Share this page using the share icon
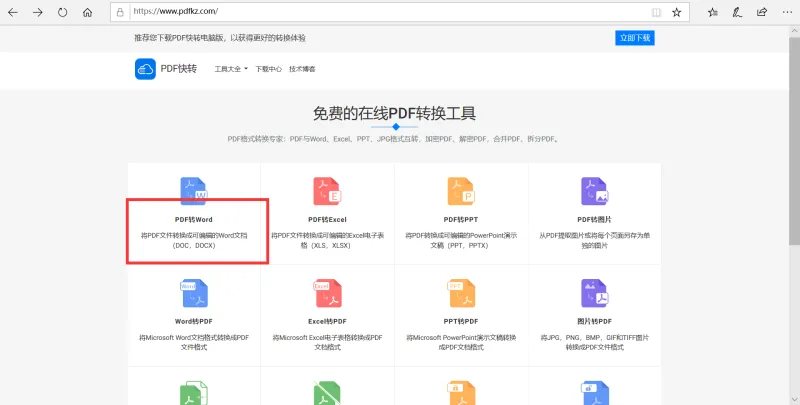The width and height of the screenshot is (800, 405). (762, 12)
